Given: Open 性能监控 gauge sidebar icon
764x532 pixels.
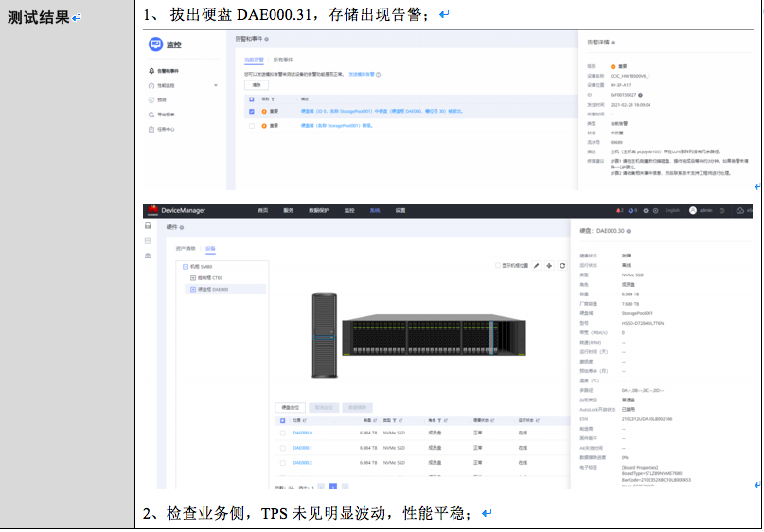Looking at the screenshot, I should point(151,86).
